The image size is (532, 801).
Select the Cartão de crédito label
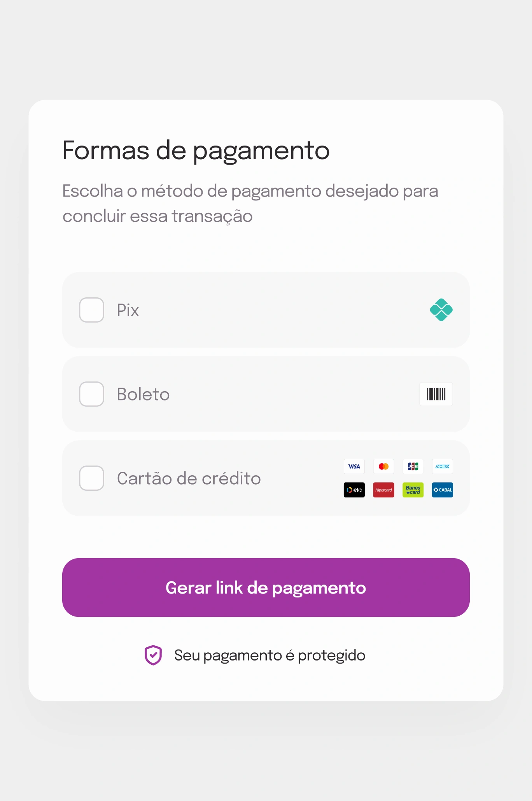click(x=189, y=478)
